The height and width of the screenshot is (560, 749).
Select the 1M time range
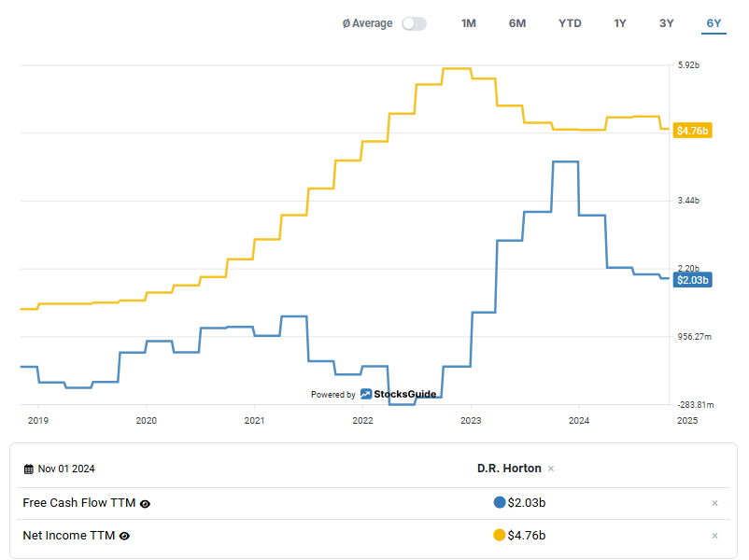(x=469, y=23)
